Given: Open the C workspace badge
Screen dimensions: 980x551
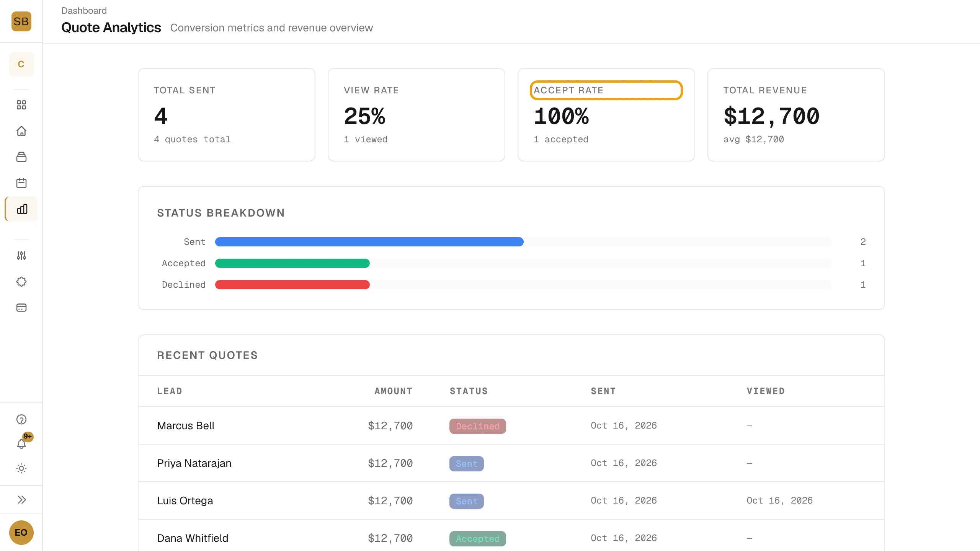Looking at the screenshot, I should click(x=21, y=64).
